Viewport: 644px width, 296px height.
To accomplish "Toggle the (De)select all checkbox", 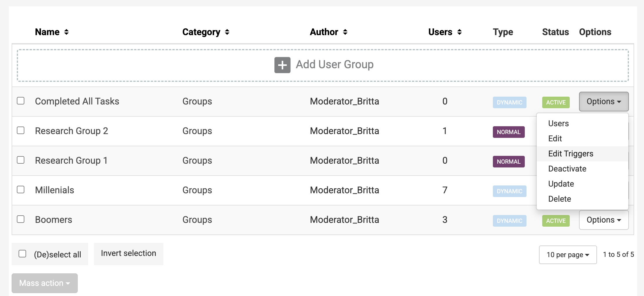I will coord(22,254).
